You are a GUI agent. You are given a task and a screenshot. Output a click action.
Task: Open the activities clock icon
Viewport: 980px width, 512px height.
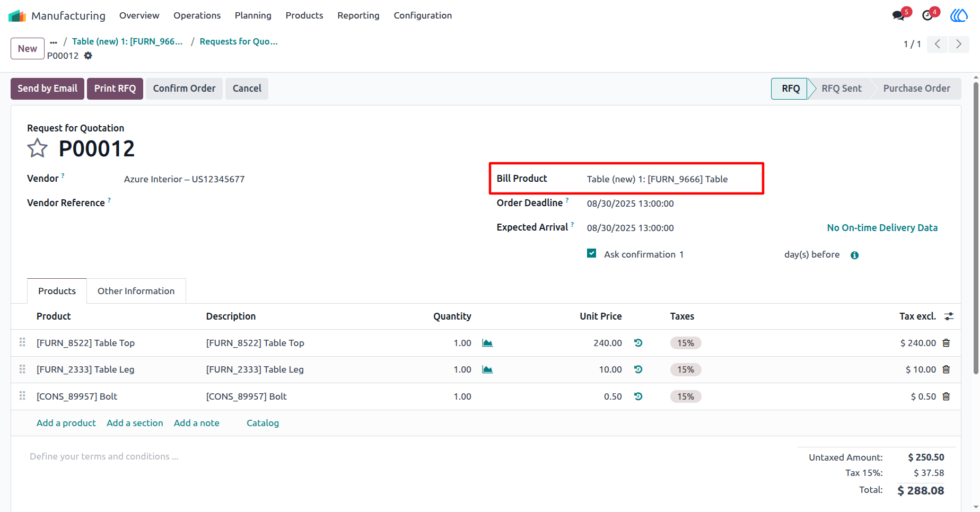(x=927, y=15)
